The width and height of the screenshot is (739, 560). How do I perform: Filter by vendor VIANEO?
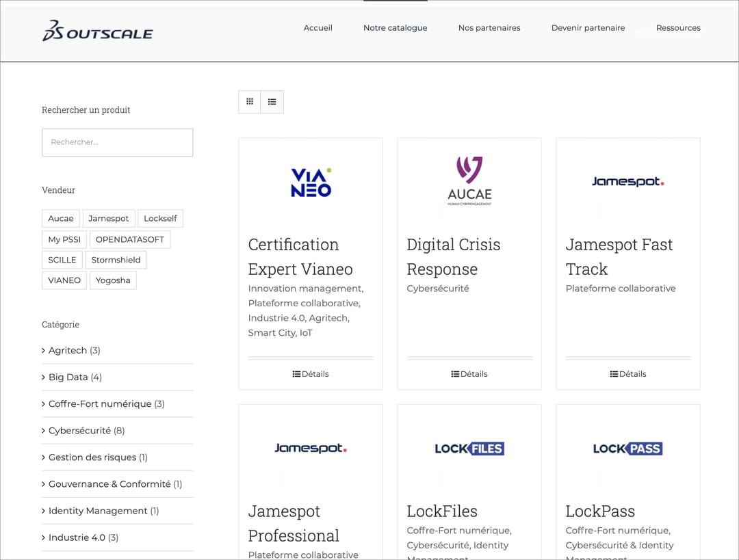(64, 280)
